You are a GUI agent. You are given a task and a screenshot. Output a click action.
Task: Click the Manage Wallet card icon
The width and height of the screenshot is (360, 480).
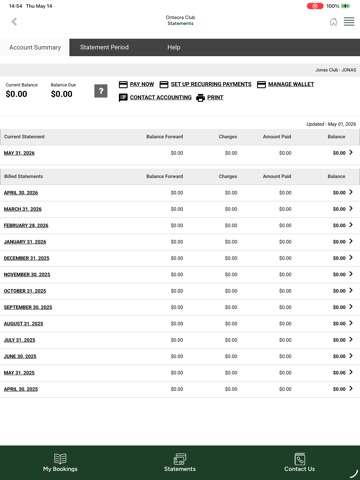[x=261, y=84]
